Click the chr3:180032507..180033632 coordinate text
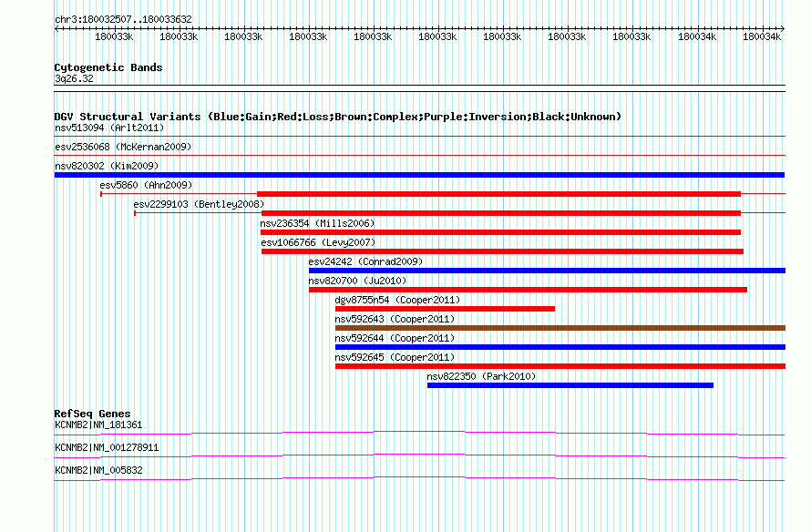The height and width of the screenshot is (532, 811). [123, 19]
